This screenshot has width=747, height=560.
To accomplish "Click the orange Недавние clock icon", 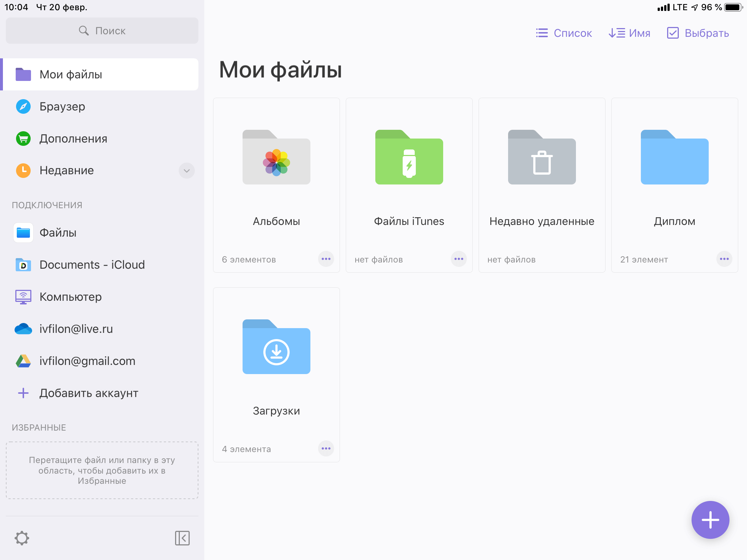I will pos(23,170).
